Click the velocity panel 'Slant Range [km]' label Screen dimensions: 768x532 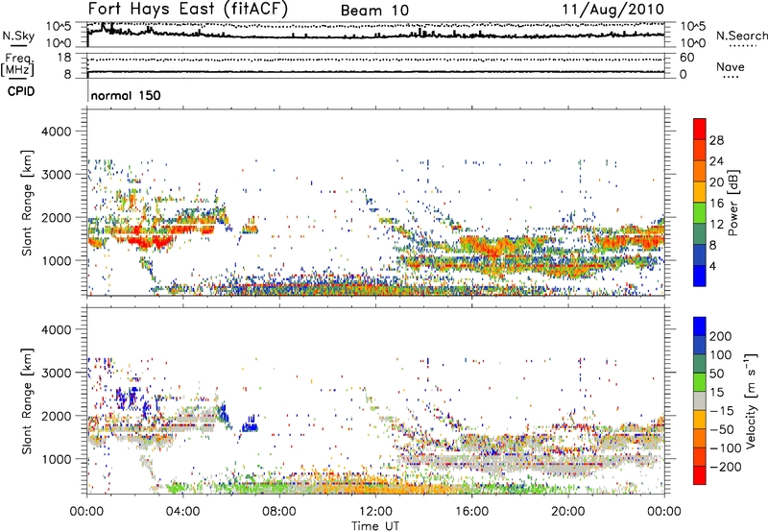pyautogui.click(x=27, y=401)
